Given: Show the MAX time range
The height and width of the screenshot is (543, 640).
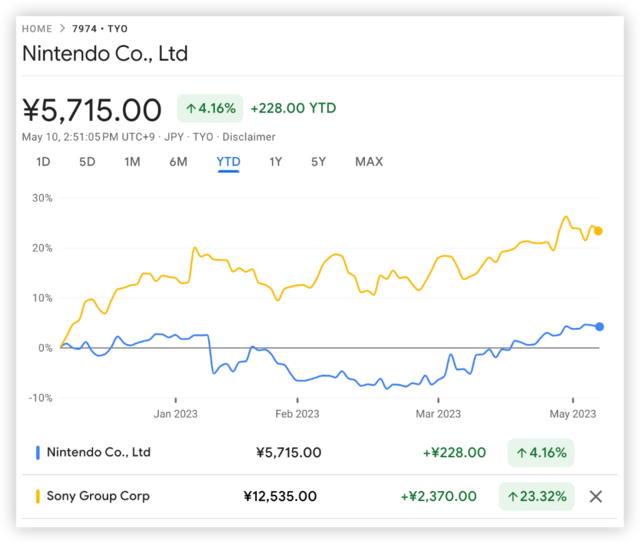Looking at the screenshot, I should pos(369,162).
